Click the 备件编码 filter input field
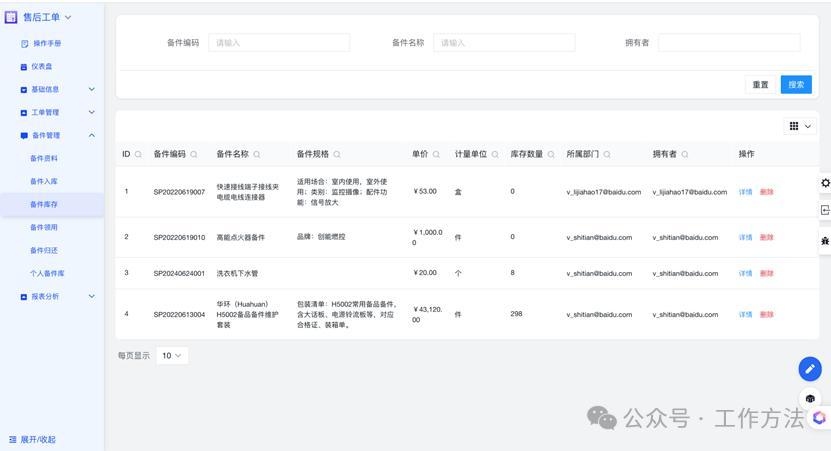This screenshot has height=451, width=831. [279, 43]
